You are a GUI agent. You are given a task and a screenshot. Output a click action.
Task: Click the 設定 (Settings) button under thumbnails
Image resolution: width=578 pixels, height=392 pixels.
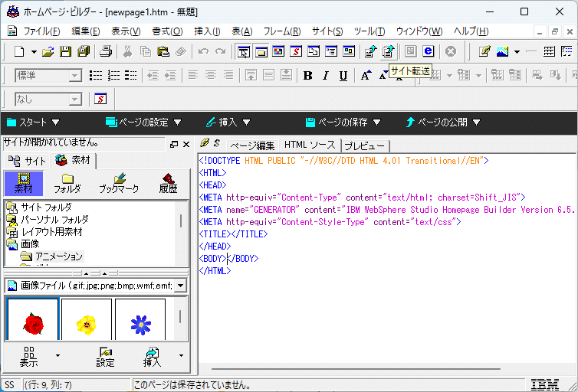(106, 356)
